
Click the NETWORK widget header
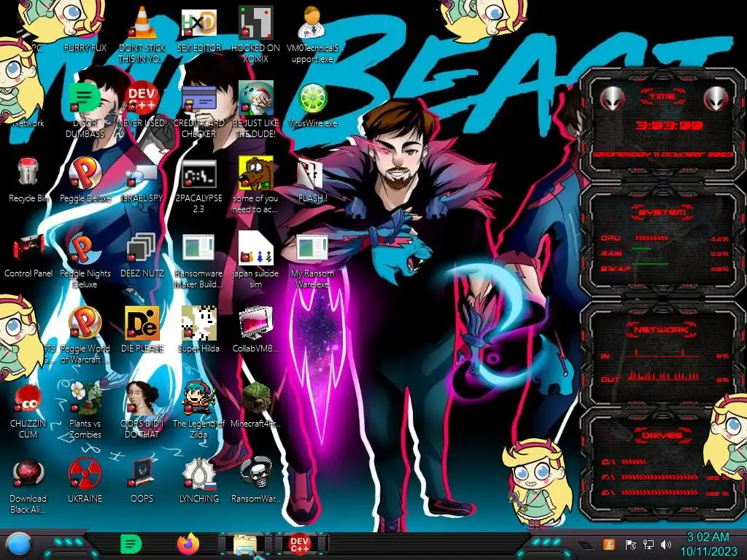coord(662,329)
